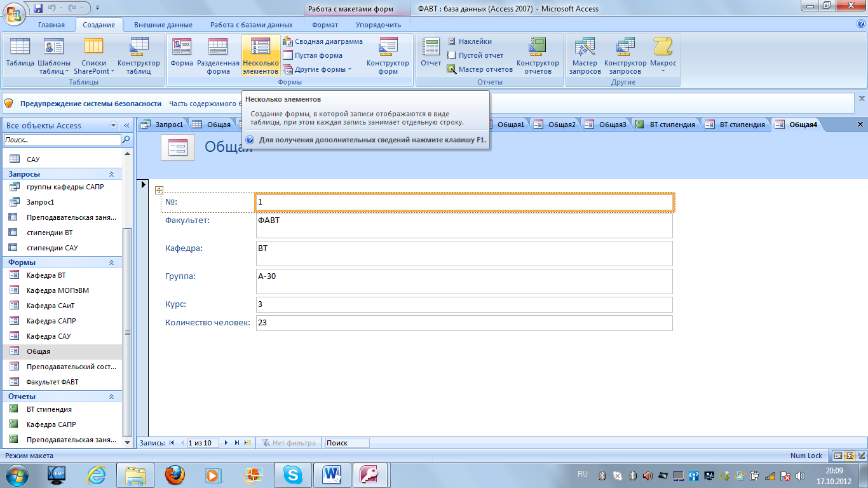Open Quick Access Toolbar customize dropdown
Image resolution: width=868 pixels, height=488 pixels.
point(97,9)
